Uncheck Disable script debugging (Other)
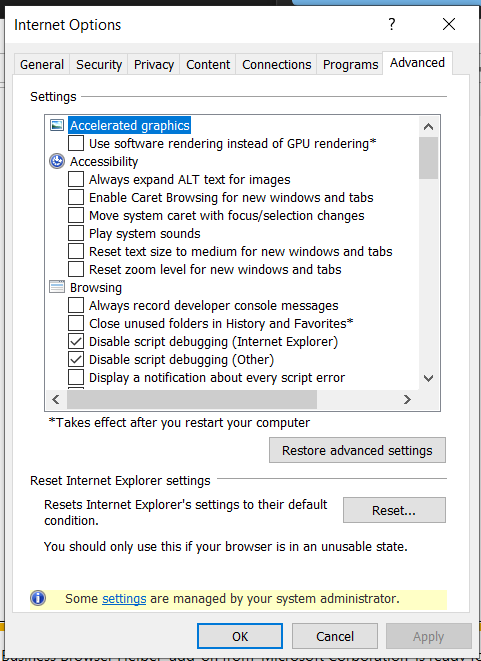This screenshot has width=481, height=661. (76, 359)
